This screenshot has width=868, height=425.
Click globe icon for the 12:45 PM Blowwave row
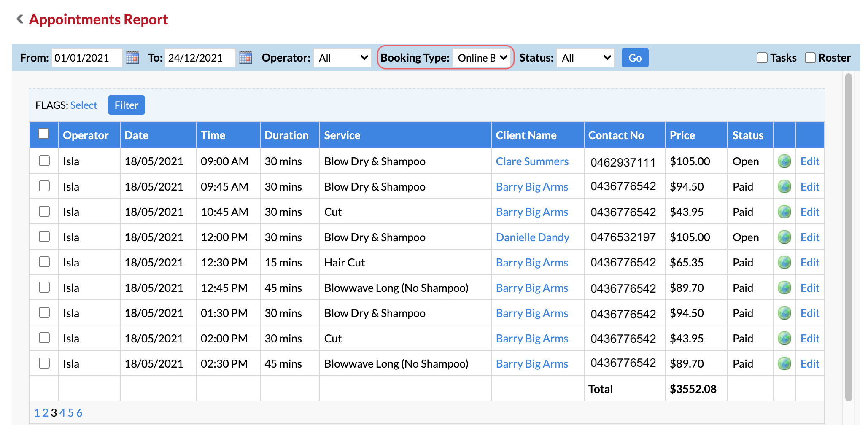coord(784,288)
